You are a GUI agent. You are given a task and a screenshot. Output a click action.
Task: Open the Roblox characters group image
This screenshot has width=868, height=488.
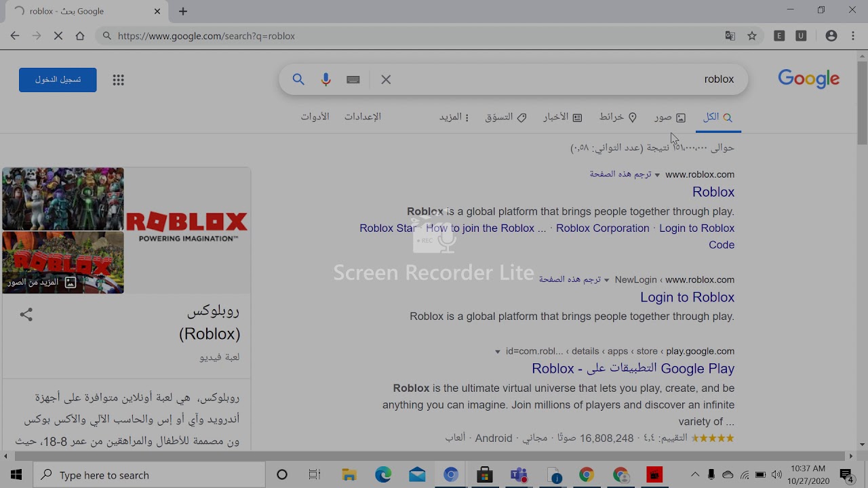click(63, 199)
